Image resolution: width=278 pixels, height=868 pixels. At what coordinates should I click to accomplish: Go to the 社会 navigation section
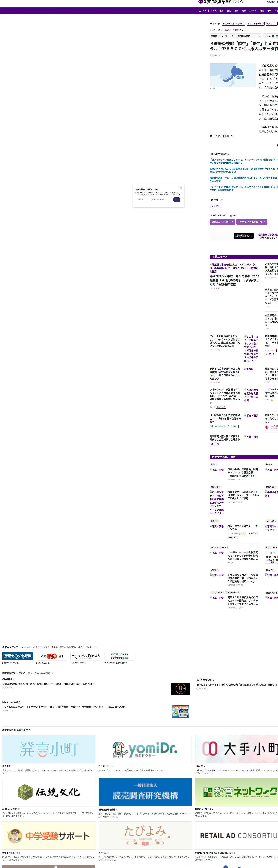(x=229, y=11)
